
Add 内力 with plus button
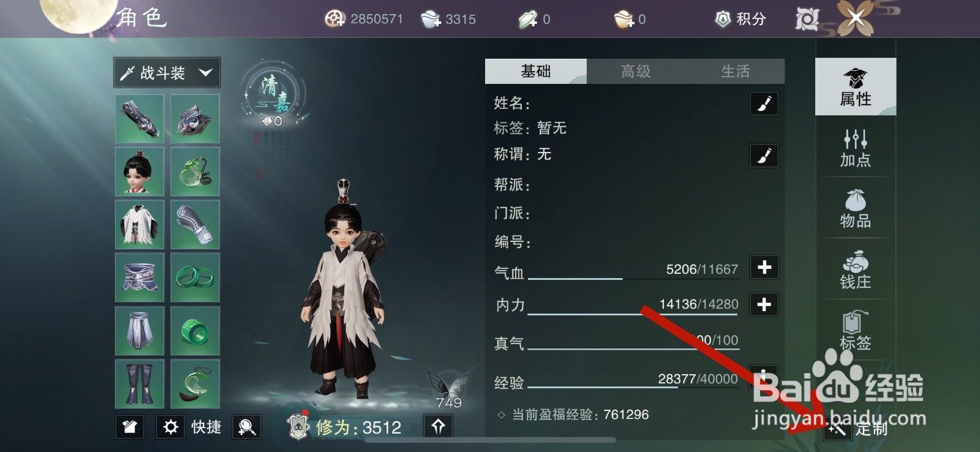[764, 304]
